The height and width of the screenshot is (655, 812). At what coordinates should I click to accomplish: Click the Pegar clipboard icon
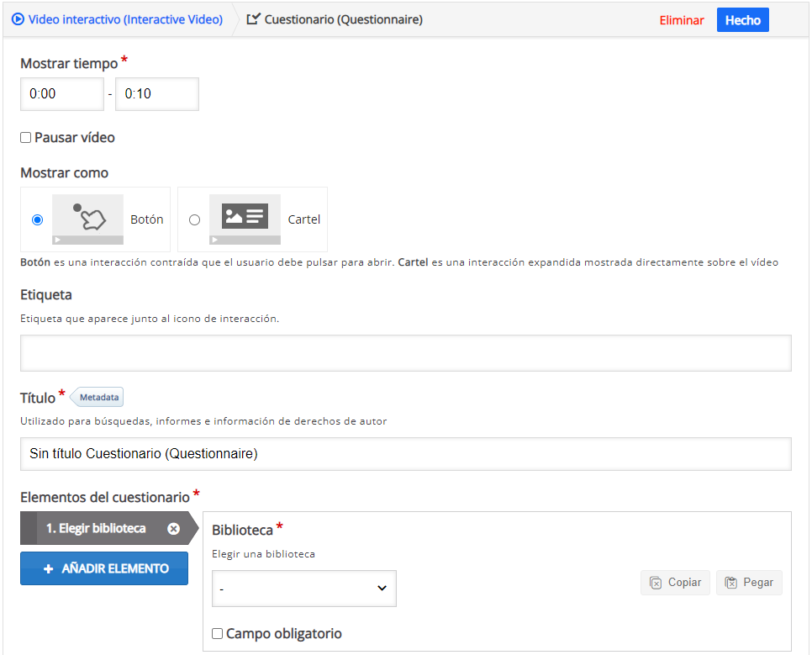pyautogui.click(x=731, y=583)
